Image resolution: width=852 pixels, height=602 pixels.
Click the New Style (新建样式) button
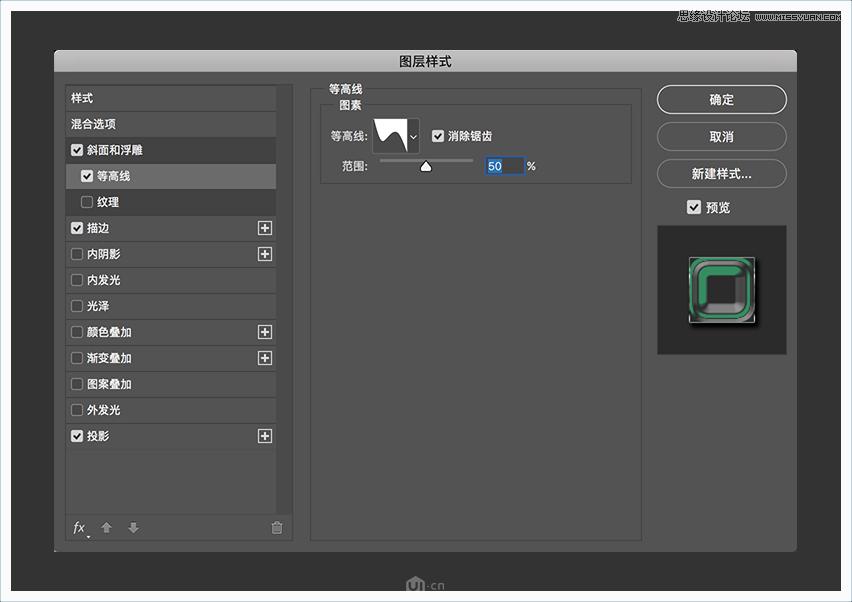click(721, 173)
